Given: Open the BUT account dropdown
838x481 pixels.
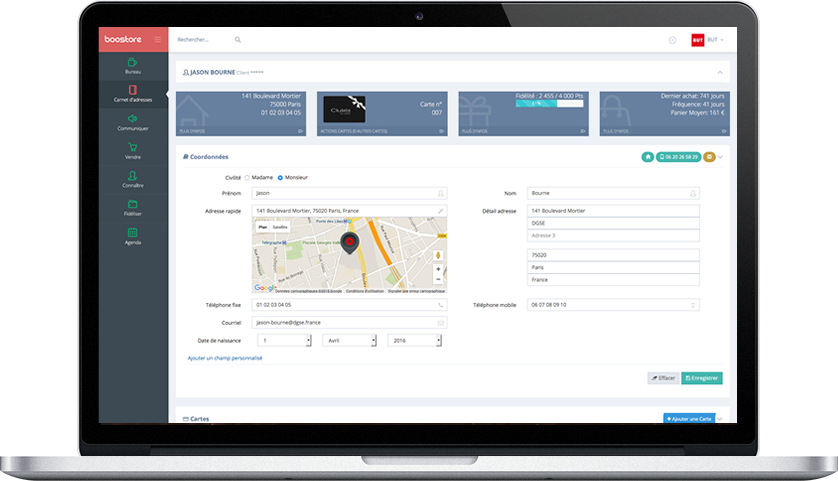Looking at the screenshot, I should (x=716, y=40).
